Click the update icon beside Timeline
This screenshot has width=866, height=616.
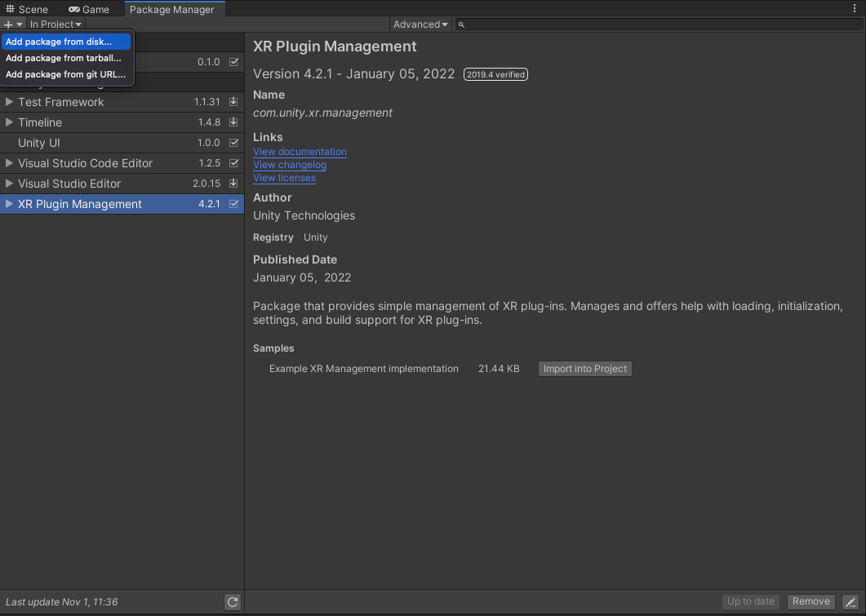[x=234, y=122]
